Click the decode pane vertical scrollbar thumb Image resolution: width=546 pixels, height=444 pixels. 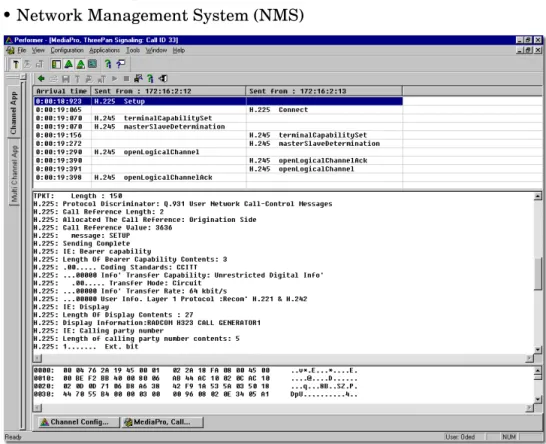[x=538, y=273]
